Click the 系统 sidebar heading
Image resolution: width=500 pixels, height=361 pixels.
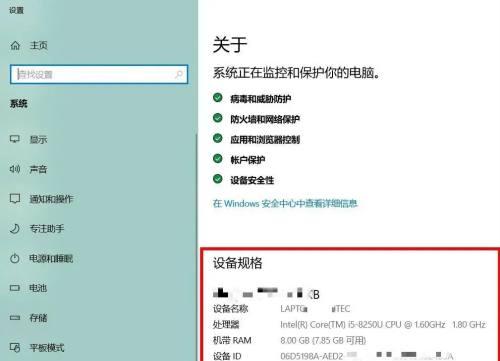(18, 104)
